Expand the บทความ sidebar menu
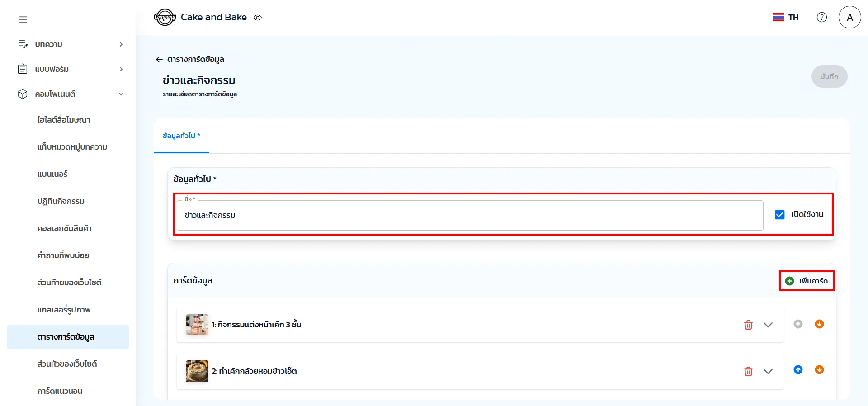The width and height of the screenshot is (868, 406). (121, 44)
